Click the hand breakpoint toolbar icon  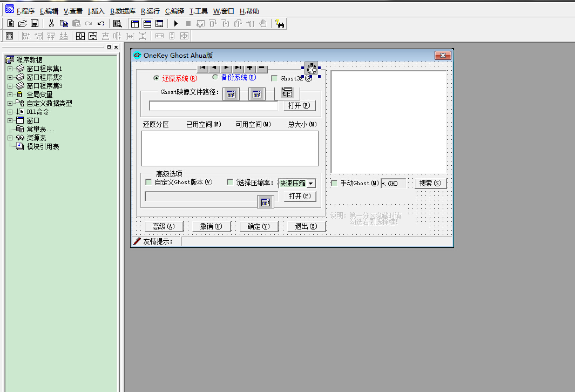263,24
